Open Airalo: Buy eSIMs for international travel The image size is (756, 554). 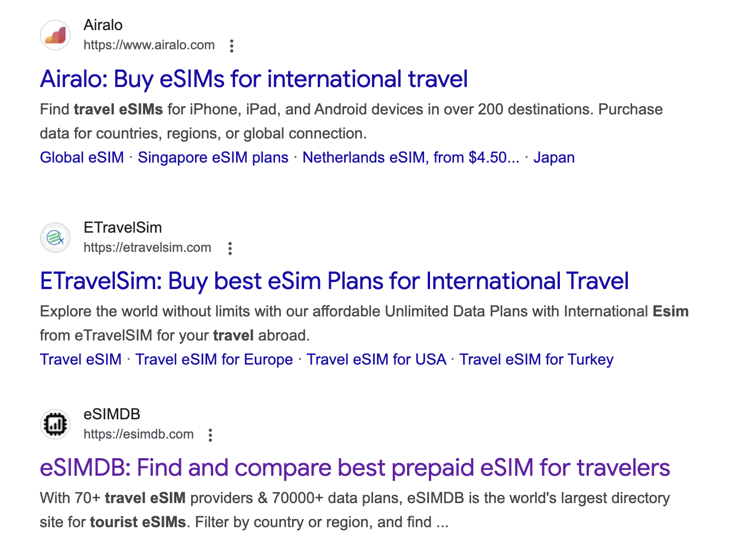click(x=254, y=79)
